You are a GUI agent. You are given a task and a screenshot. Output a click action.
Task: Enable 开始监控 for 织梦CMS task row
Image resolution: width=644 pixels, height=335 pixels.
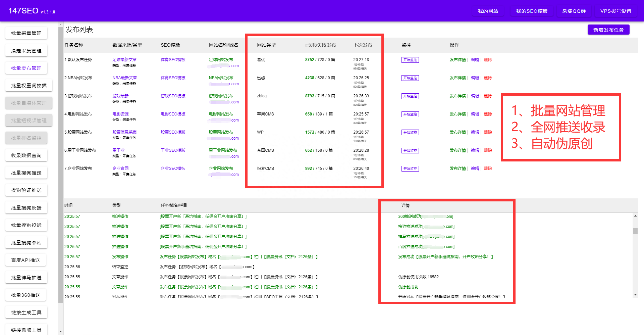pyautogui.click(x=410, y=168)
